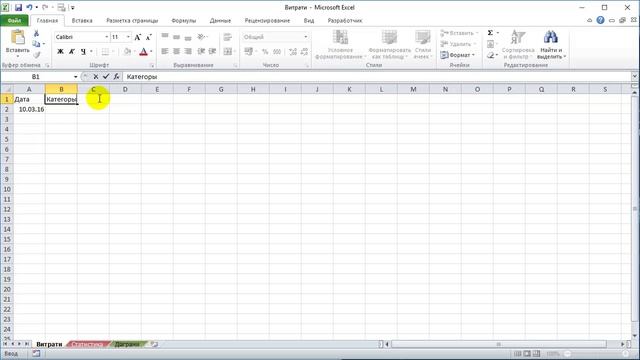Open the Name Box dropdown arrow
The height and width of the screenshot is (360, 640).
coord(76,77)
